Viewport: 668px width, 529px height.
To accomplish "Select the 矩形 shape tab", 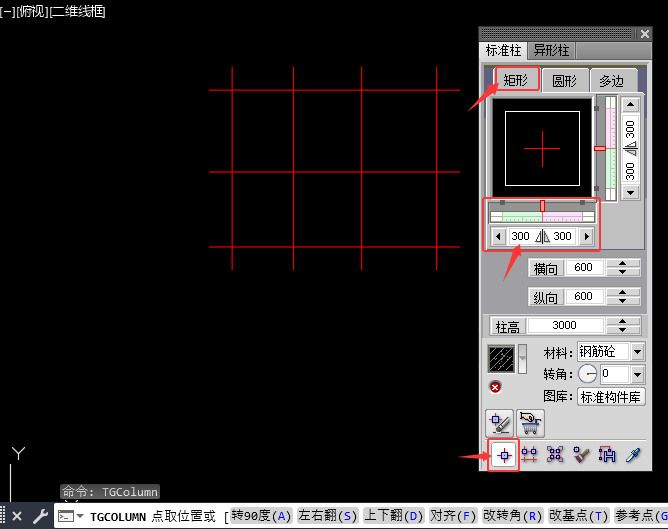I will tap(516, 80).
